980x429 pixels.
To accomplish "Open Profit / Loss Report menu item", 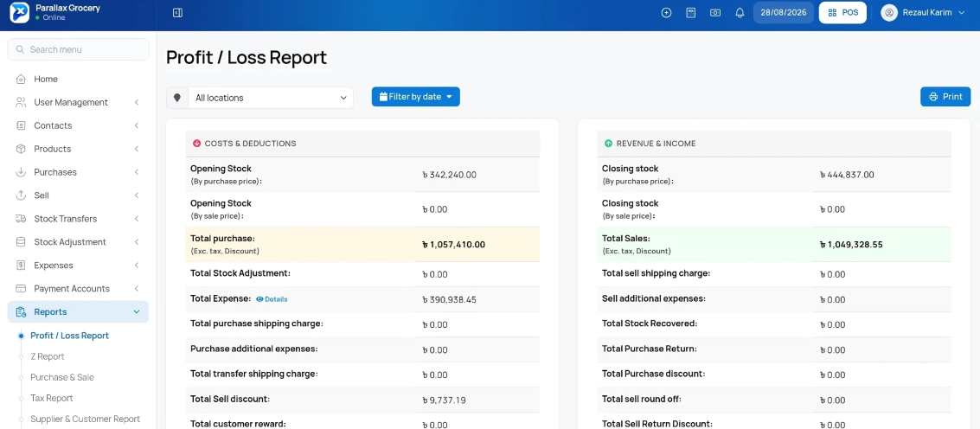I will pos(69,336).
